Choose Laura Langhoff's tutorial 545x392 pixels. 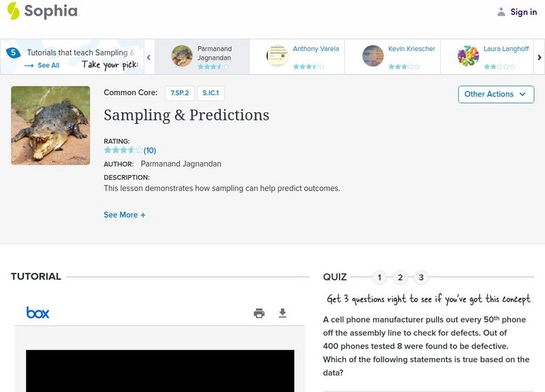point(487,56)
